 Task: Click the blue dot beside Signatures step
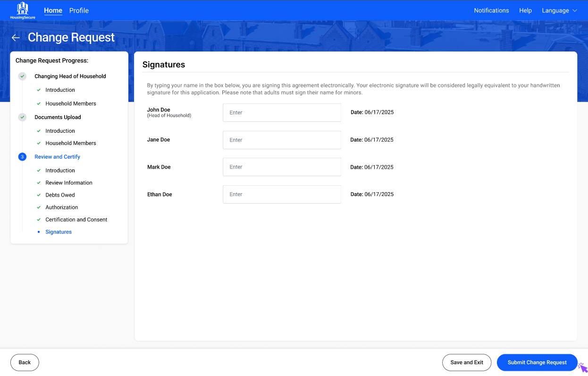(39, 232)
